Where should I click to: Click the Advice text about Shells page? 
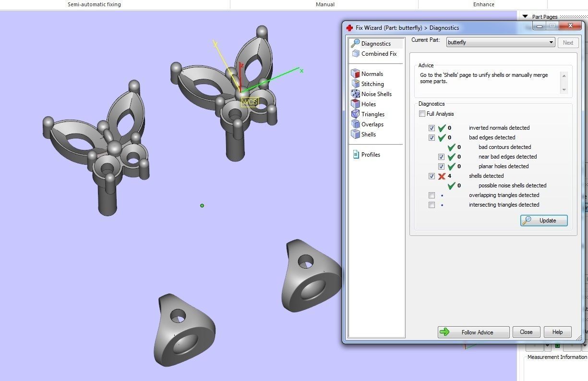(484, 78)
